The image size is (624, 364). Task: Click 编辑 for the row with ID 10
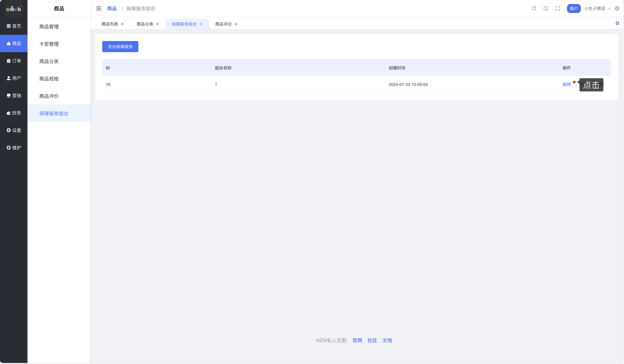click(566, 84)
